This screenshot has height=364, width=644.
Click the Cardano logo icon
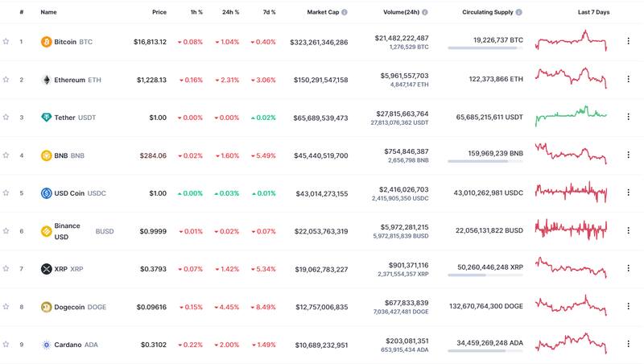click(46, 345)
